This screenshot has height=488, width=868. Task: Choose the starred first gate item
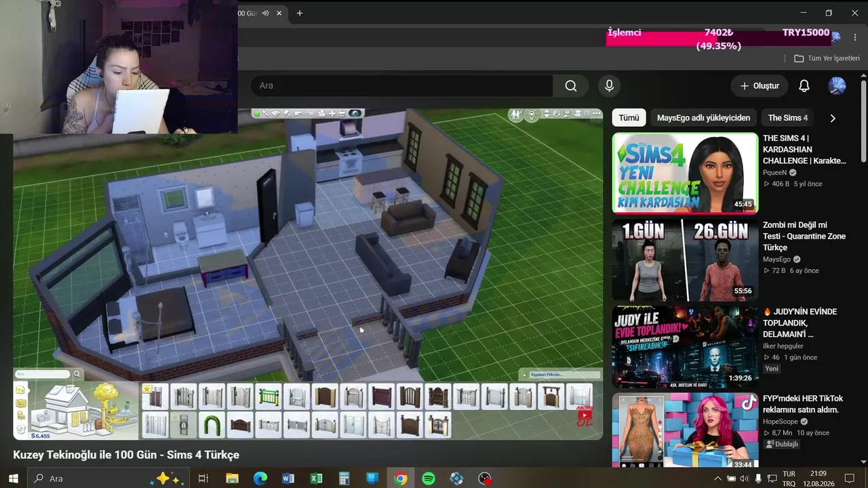155,396
